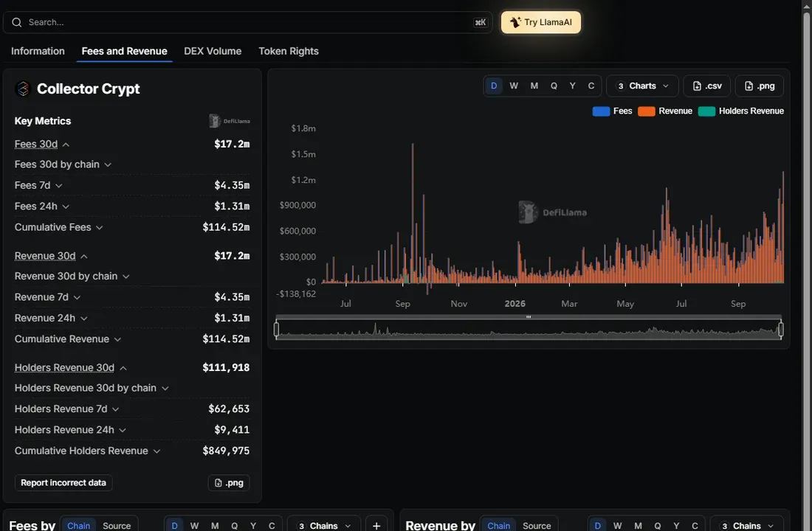Toggle the Revenue legend series
The height and width of the screenshot is (531, 812).
click(665, 111)
